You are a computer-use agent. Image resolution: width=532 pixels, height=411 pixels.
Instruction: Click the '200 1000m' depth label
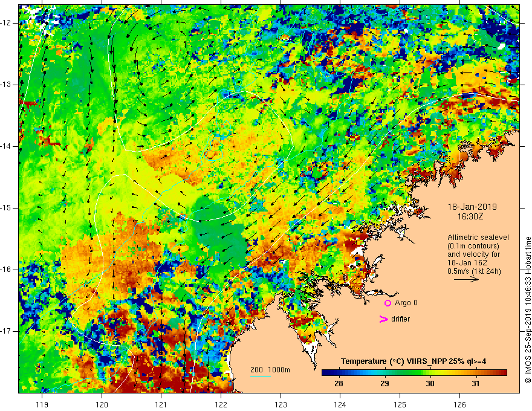click(x=270, y=370)
